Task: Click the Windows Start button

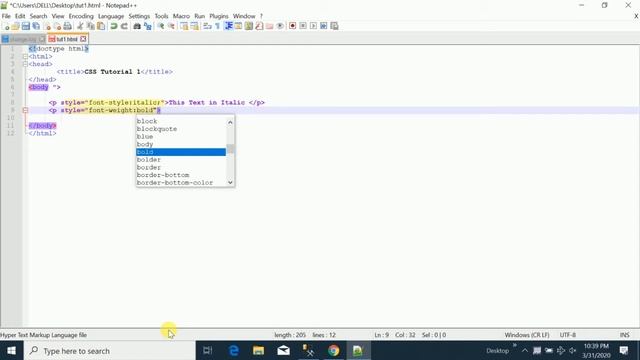Action: pos(11,351)
